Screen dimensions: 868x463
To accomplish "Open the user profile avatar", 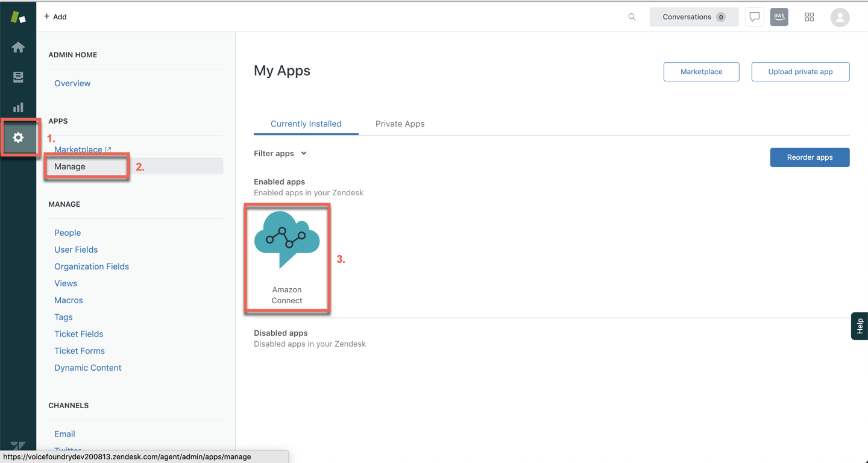I will click(840, 17).
